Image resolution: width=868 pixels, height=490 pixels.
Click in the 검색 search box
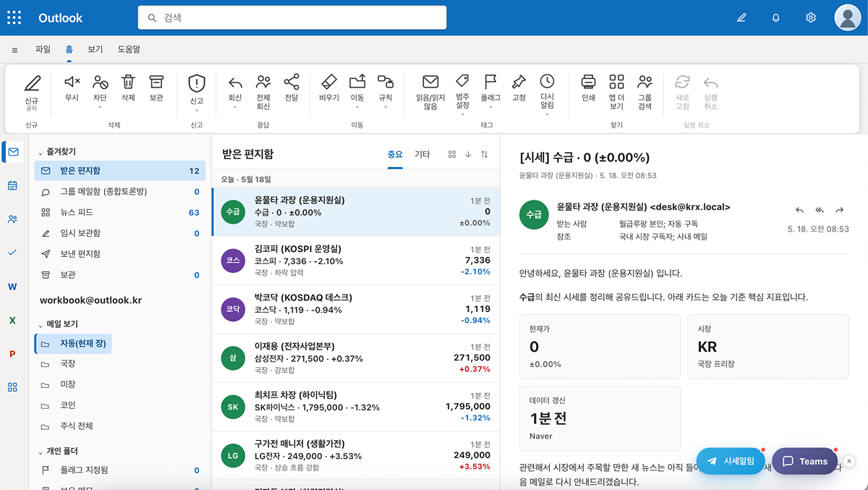coord(292,17)
